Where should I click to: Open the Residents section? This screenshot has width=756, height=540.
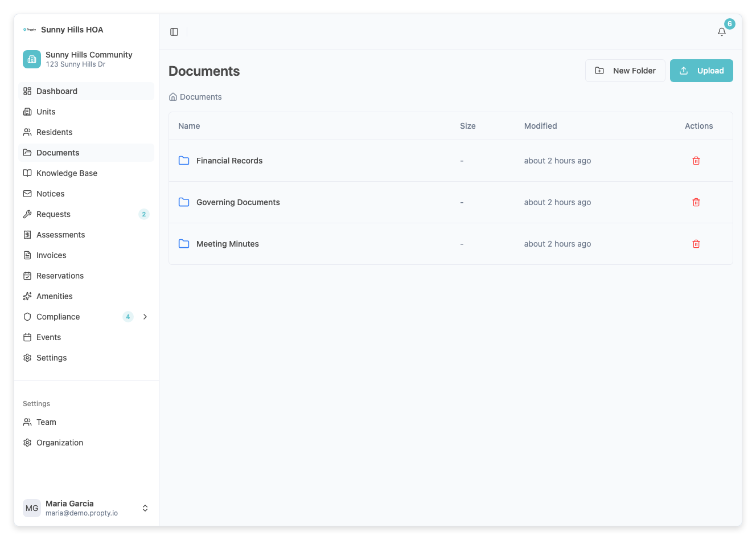54,132
